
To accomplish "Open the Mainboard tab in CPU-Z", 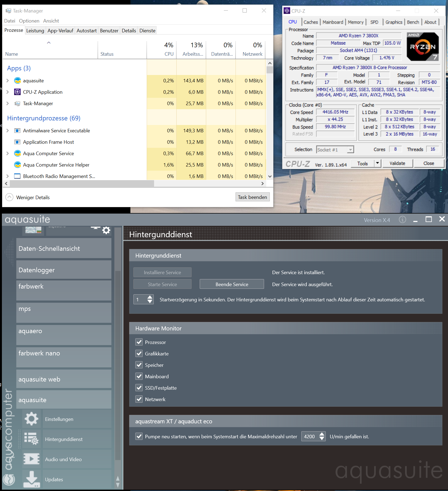I will coord(333,22).
